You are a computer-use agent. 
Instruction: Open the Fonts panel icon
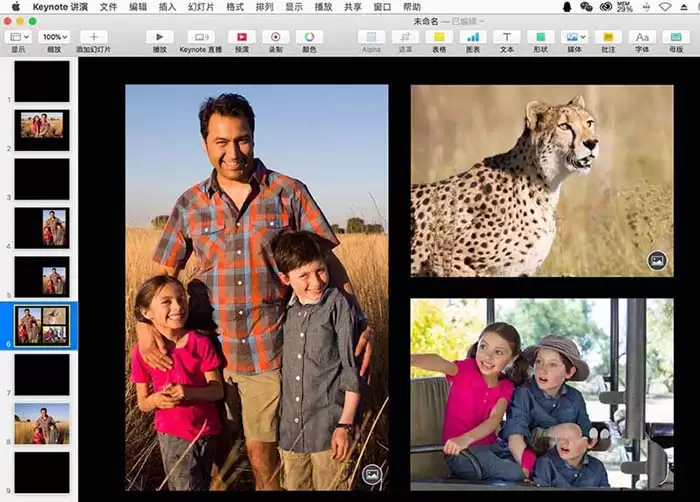click(642, 37)
